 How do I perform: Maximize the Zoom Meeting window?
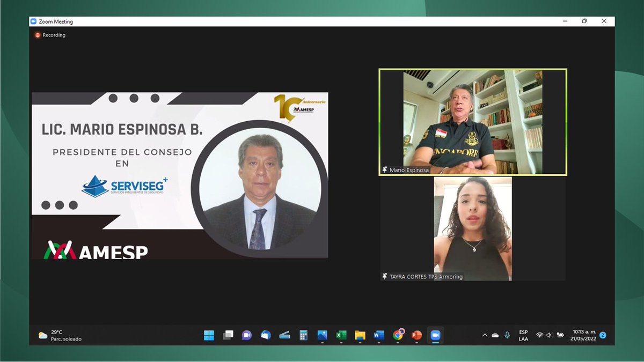pos(584,21)
